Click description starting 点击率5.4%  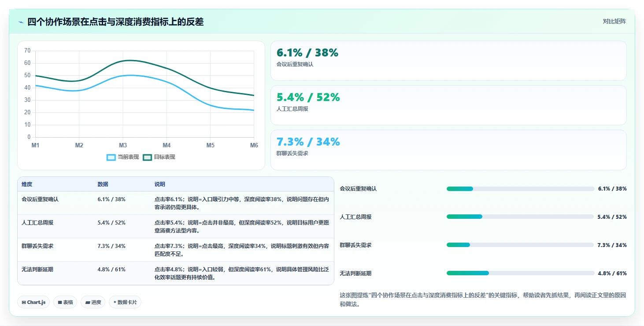click(241, 226)
